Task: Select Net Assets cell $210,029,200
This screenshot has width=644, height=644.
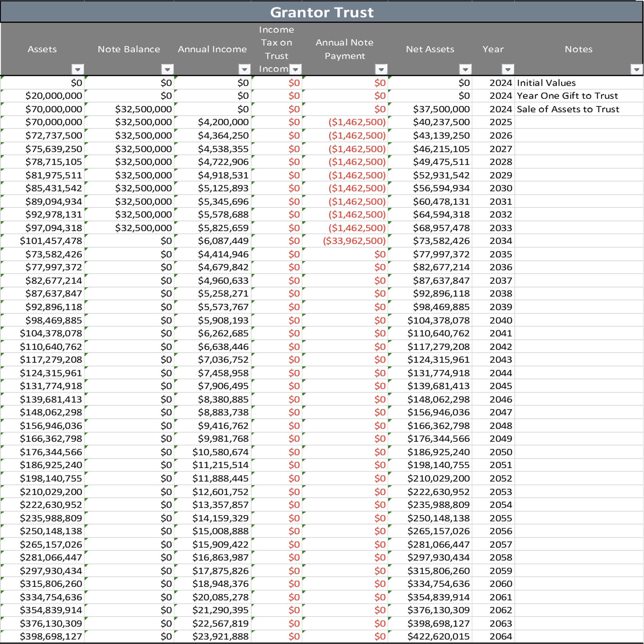Action: tap(430, 478)
